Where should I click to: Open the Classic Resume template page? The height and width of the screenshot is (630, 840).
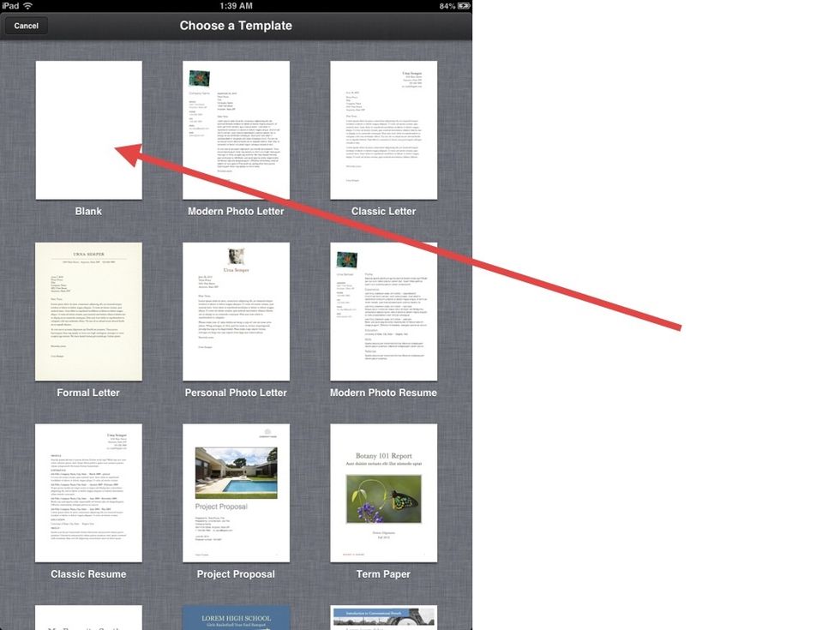[x=88, y=493]
